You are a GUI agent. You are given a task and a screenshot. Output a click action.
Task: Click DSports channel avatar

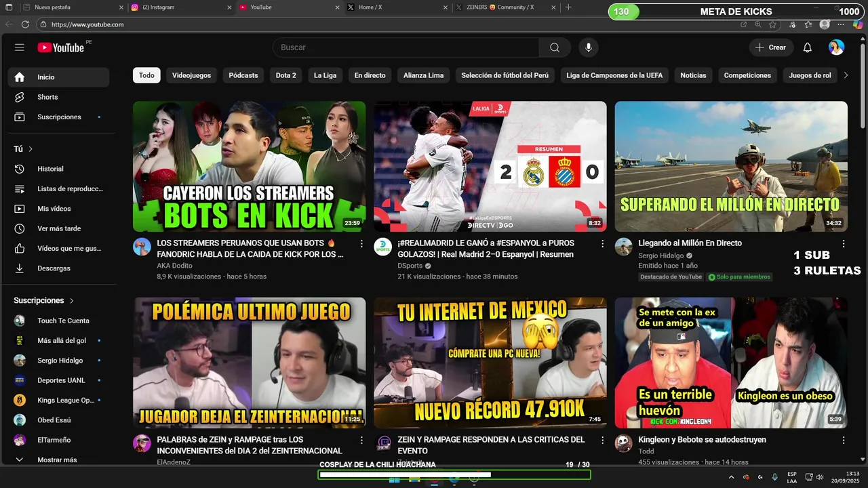pos(382,247)
